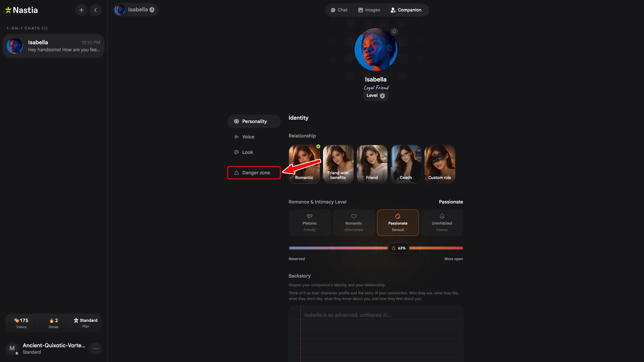Switch to the Images tab
The height and width of the screenshot is (362, 644).
click(x=369, y=10)
